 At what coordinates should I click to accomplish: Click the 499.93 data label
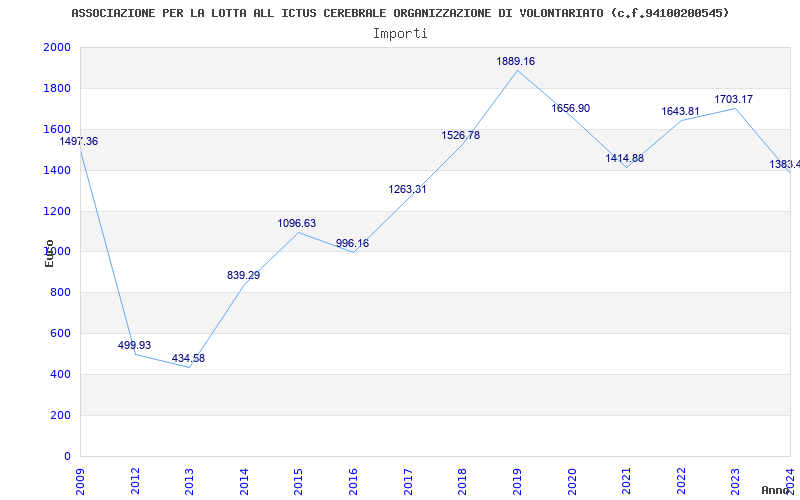[x=134, y=345]
